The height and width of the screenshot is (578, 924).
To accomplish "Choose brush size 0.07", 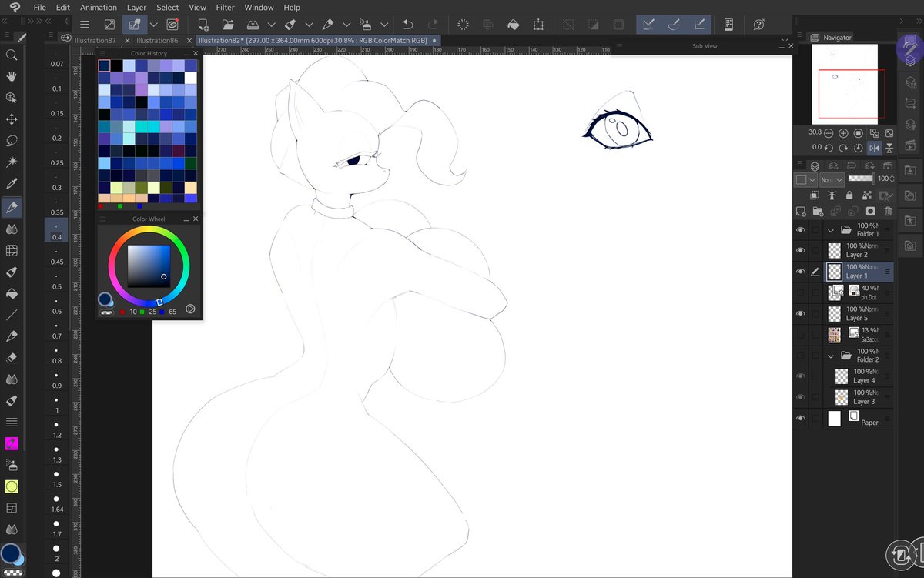I will tap(56, 58).
